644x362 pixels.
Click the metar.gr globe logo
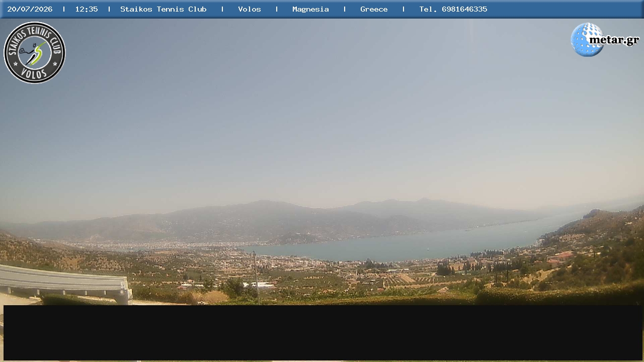pyautogui.click(x=604, y=40)
